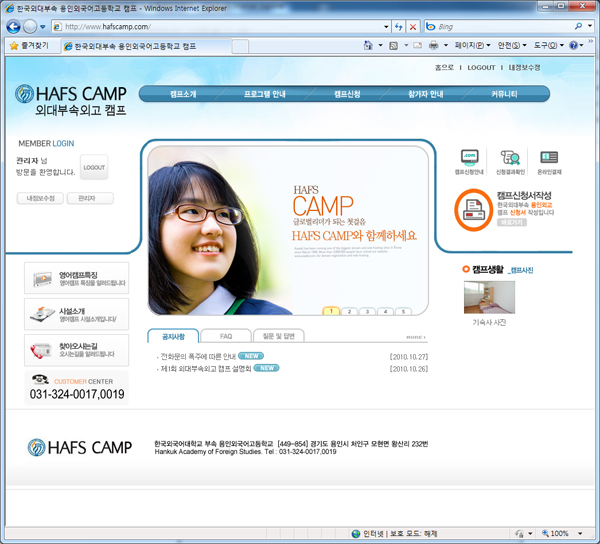600x544 pixels.
Task: Show banner slide 3
Action: pos(367,311)
